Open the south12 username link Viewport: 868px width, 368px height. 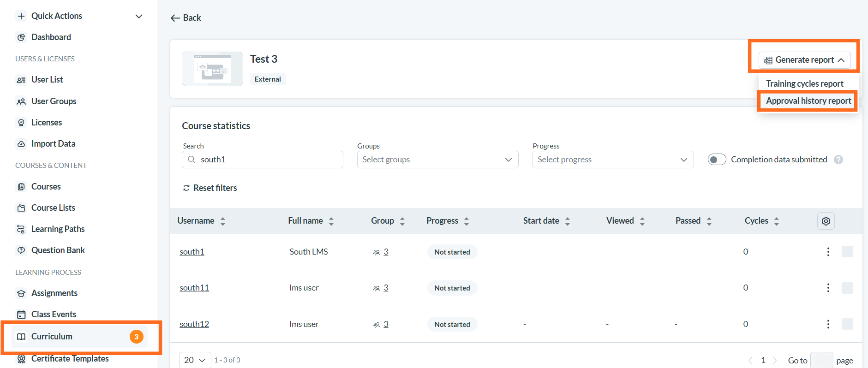194,324
